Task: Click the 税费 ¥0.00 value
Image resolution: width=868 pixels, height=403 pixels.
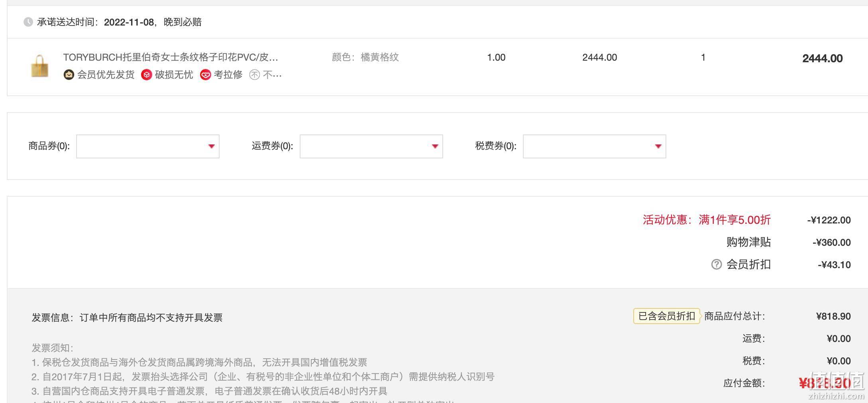Action: pyautogui.click(x=839, y=361)
